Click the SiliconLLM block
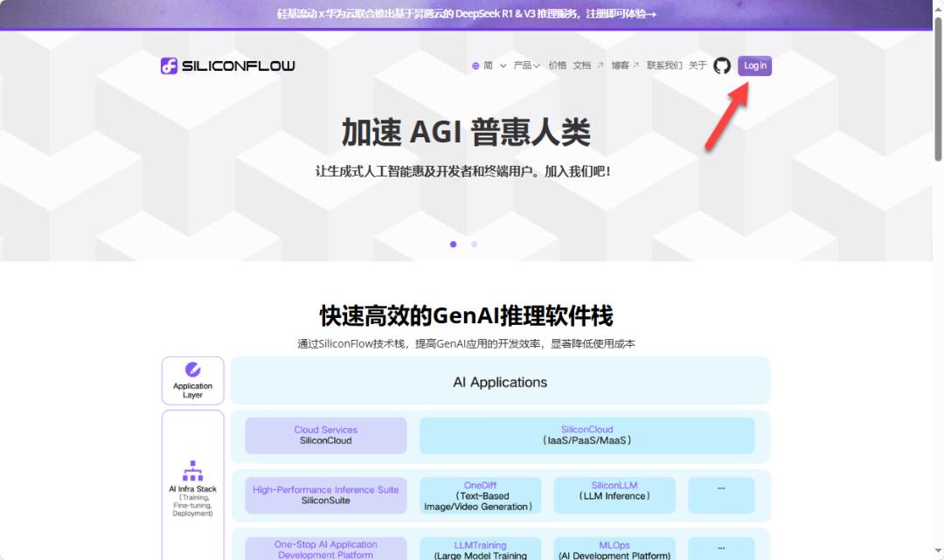The image size is (944, 560). [x=614, y=495]
